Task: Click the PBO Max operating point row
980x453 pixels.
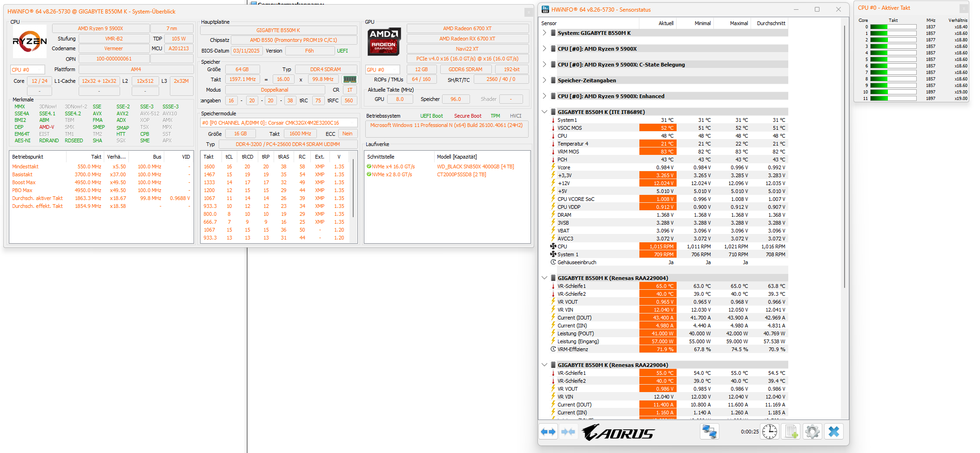Action: click(x=101, y=190)
